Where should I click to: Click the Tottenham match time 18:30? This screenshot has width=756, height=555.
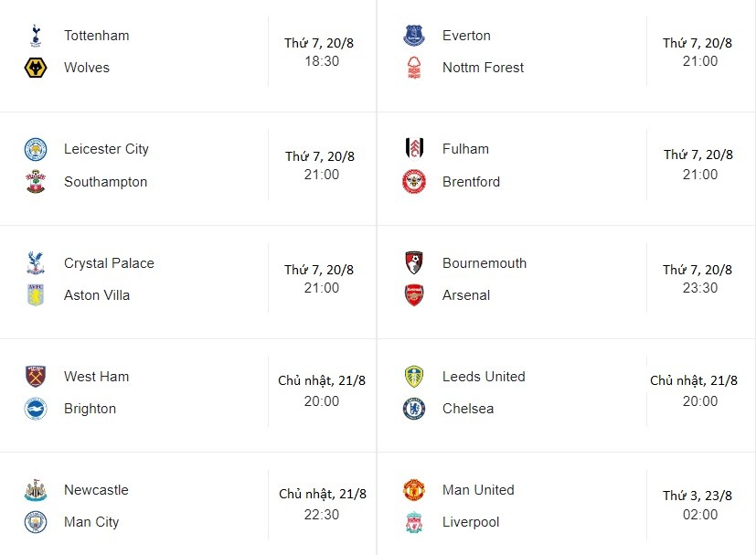(322, 61)
